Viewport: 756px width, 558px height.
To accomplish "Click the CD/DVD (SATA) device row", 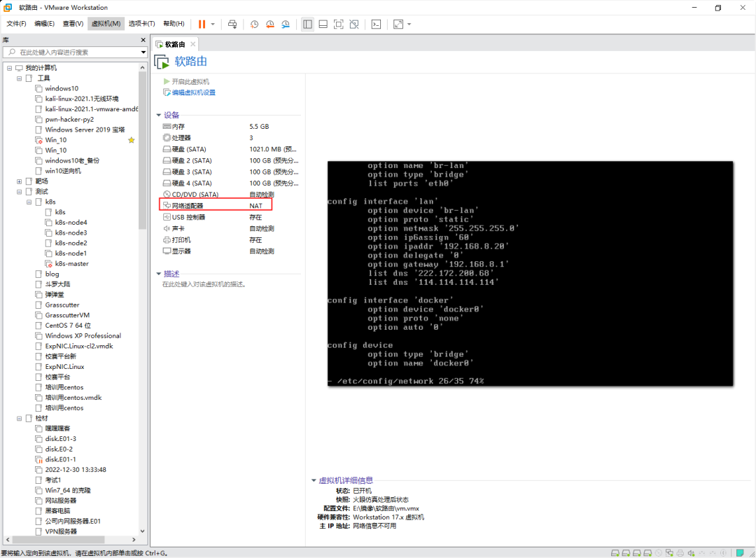I will coord(230,195).
